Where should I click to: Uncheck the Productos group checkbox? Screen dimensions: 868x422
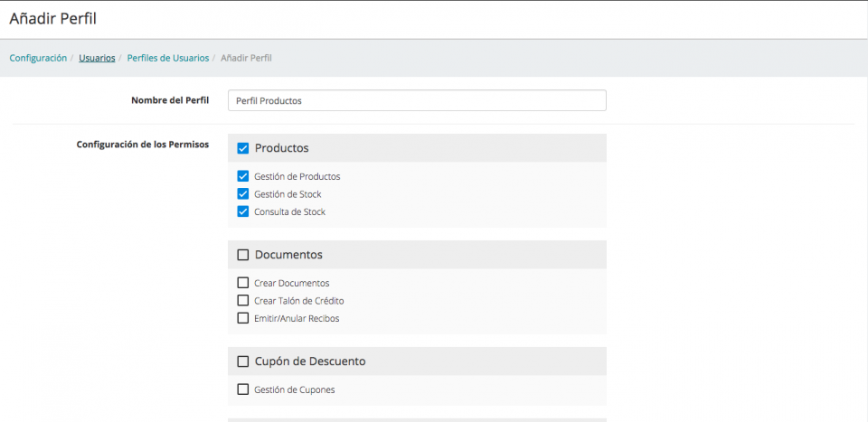(x=242, y=148)
